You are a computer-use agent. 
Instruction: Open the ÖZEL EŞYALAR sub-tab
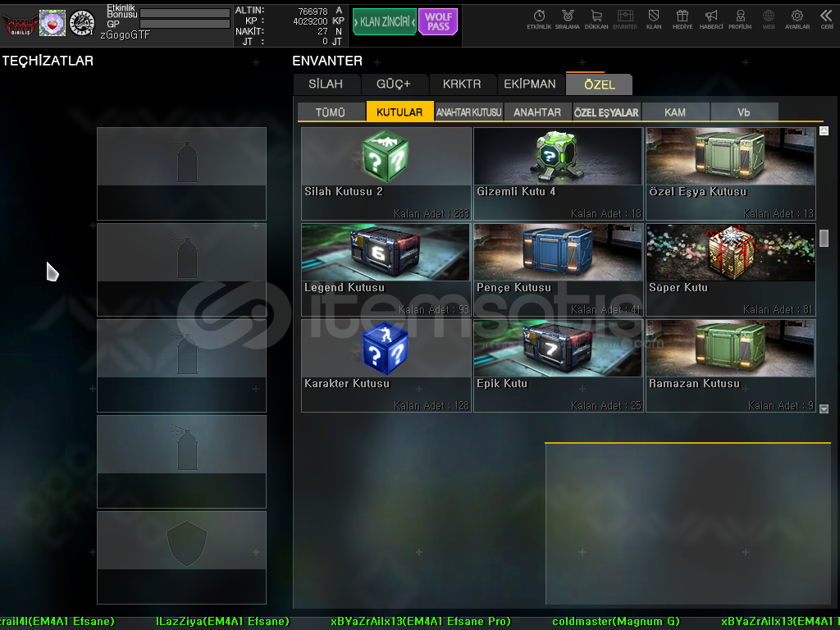coord(606,112)
